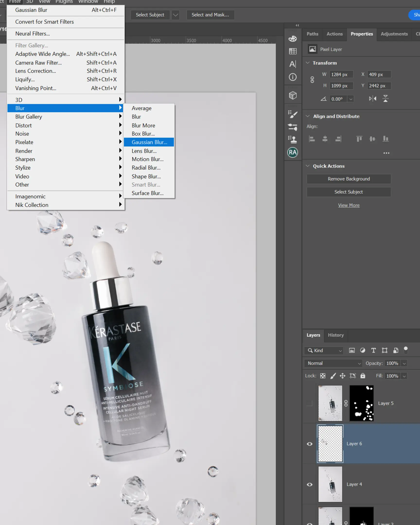This screenshot has width=420, height=525.
Task: Click the Remove Background quick action
Action: click(348, 179)
